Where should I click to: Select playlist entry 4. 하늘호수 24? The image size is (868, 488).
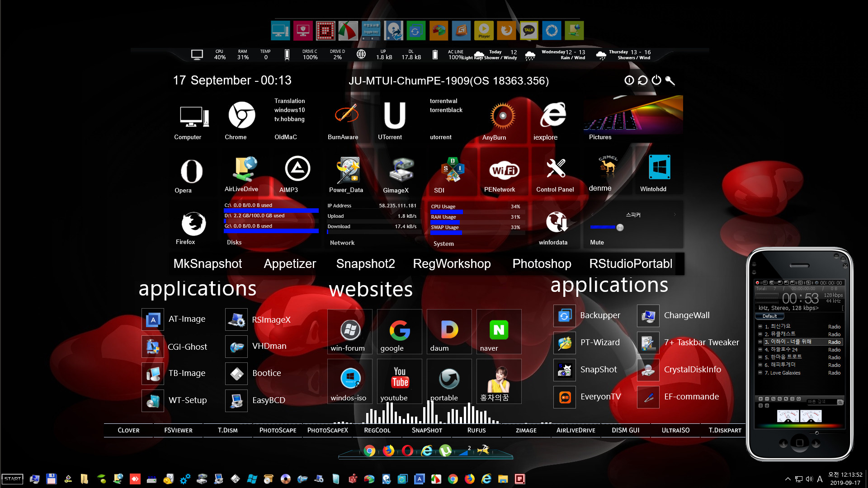pos(799,350)
